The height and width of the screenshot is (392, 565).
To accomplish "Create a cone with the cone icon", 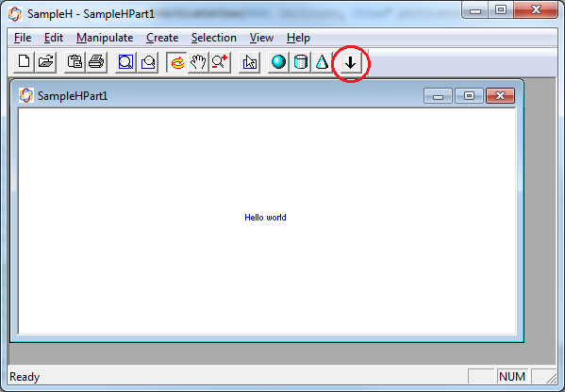I will click(322, 62).
